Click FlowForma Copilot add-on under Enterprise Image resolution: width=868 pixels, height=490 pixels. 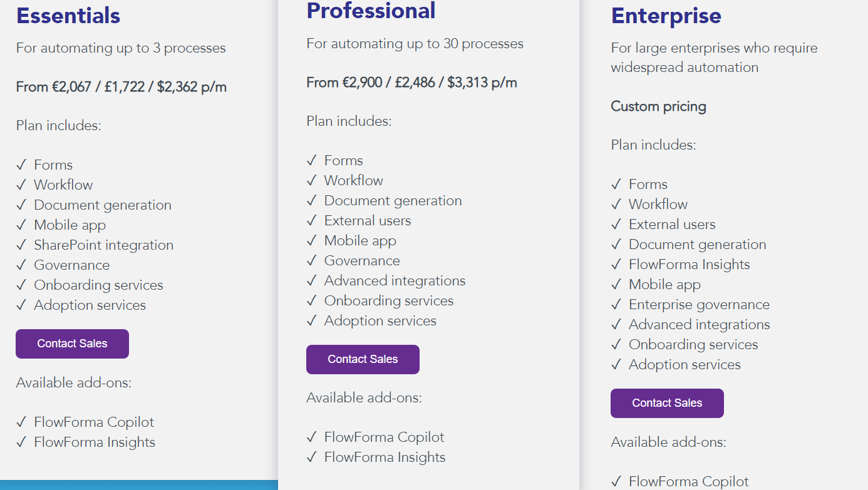[x=688, y=481]
